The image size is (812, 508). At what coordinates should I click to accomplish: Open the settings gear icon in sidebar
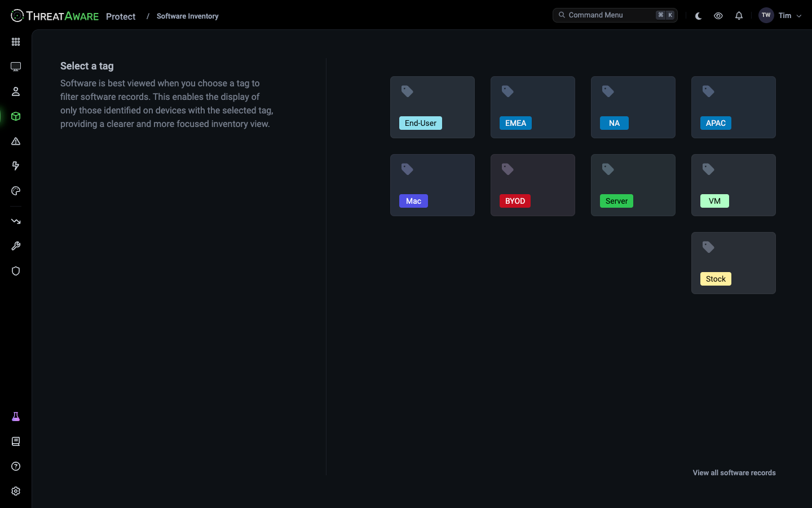(16, 491)
